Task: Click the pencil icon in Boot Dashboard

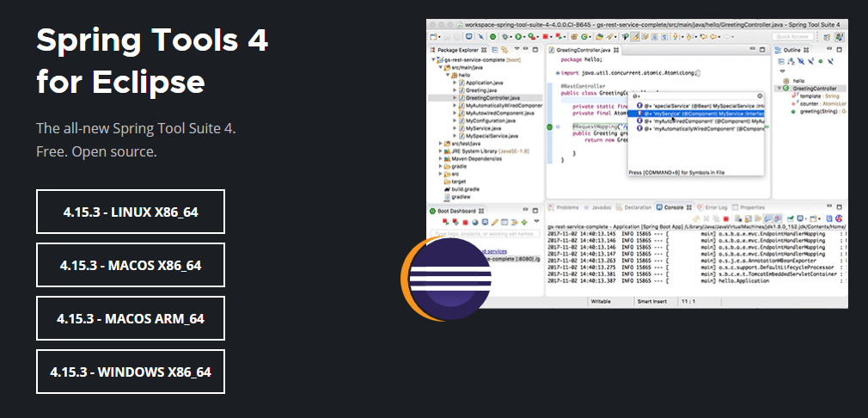Action: click(x=495, y=222)
